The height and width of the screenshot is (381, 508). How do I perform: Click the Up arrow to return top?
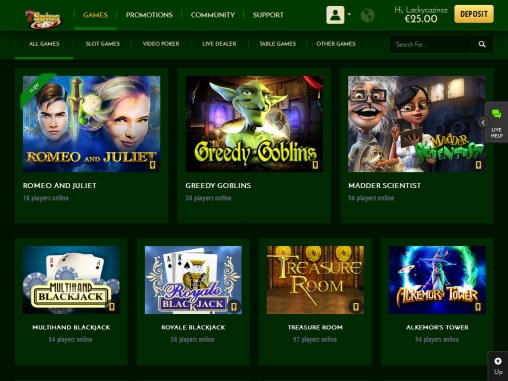tap(498, 366)
